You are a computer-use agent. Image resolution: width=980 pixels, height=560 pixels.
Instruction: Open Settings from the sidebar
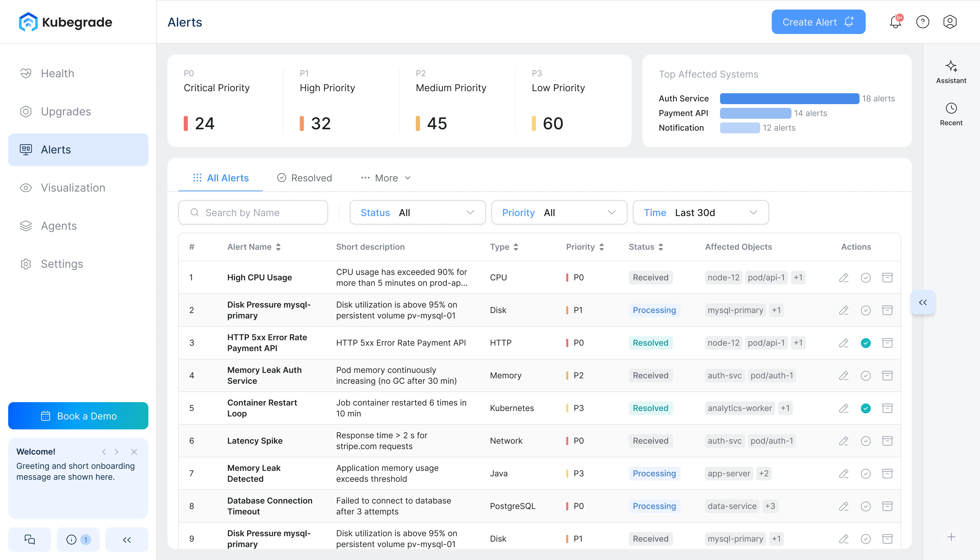[x=78, y=264]
